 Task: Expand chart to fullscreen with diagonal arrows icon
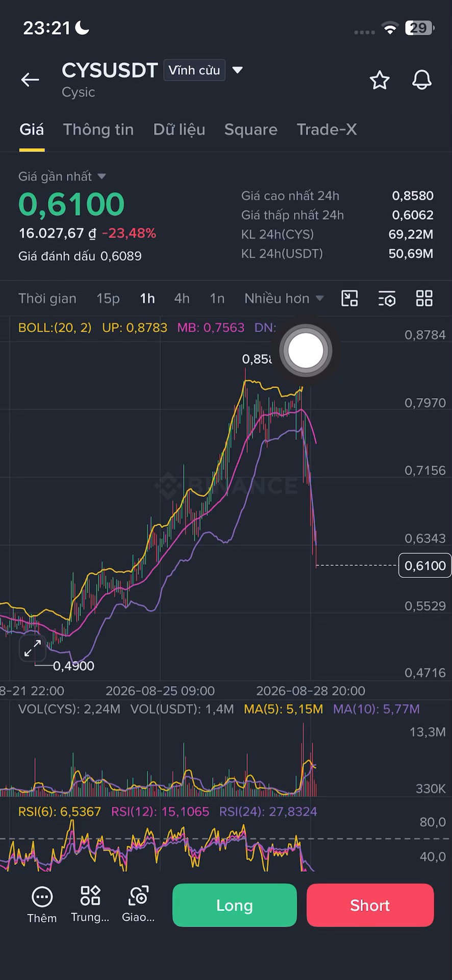pos(33,648)
